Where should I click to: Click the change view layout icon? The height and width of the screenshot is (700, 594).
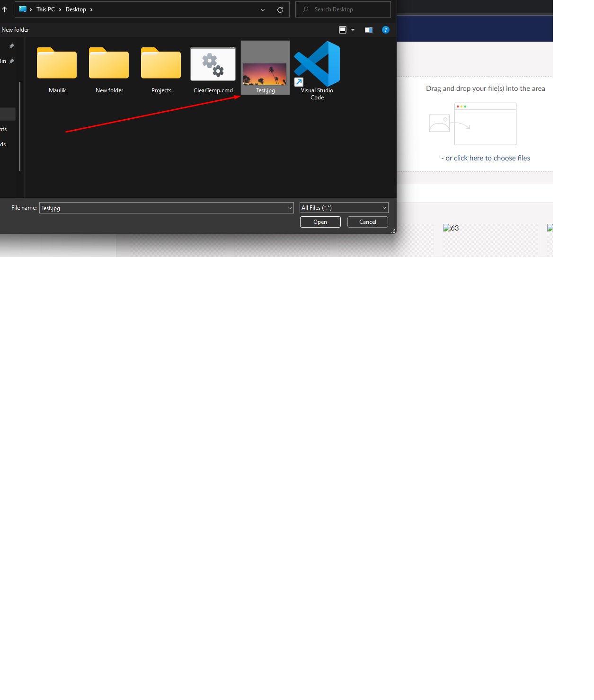pyautogui.click(x=343, y=30)
